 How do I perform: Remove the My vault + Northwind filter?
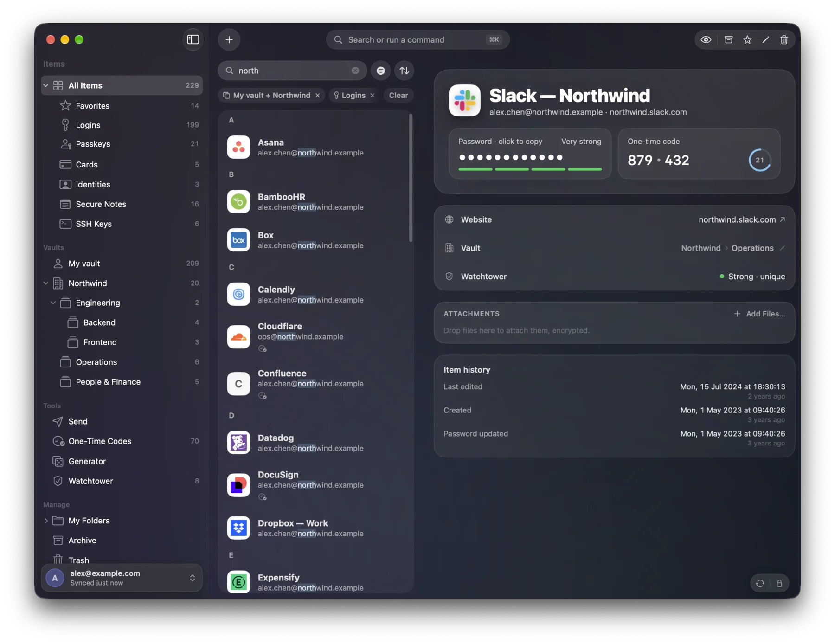tap(318, 96)
